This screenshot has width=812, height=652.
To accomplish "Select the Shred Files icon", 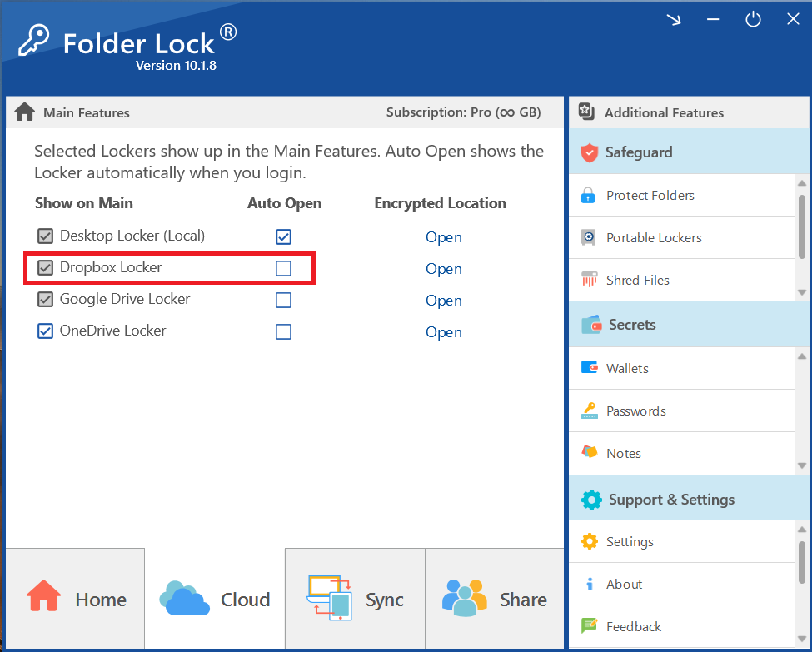I will click(589, 281).
